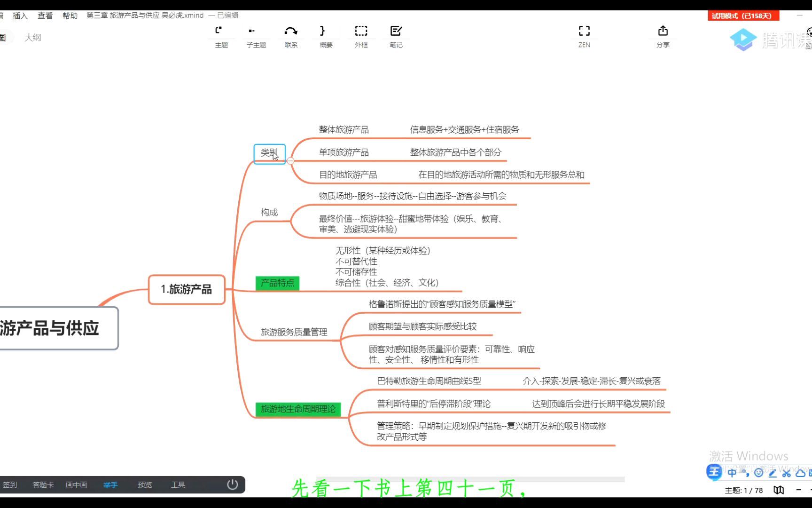Select 介入-探索-发展-稳定-滞长 node

[591, 381]
